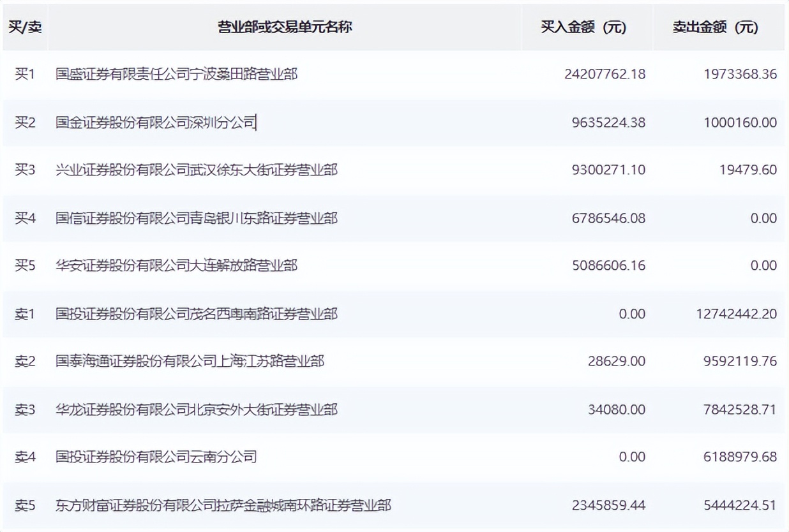Select 东方财富证券股份有限公司拉萨金融城南环路证券营业部

pos(223,505)
